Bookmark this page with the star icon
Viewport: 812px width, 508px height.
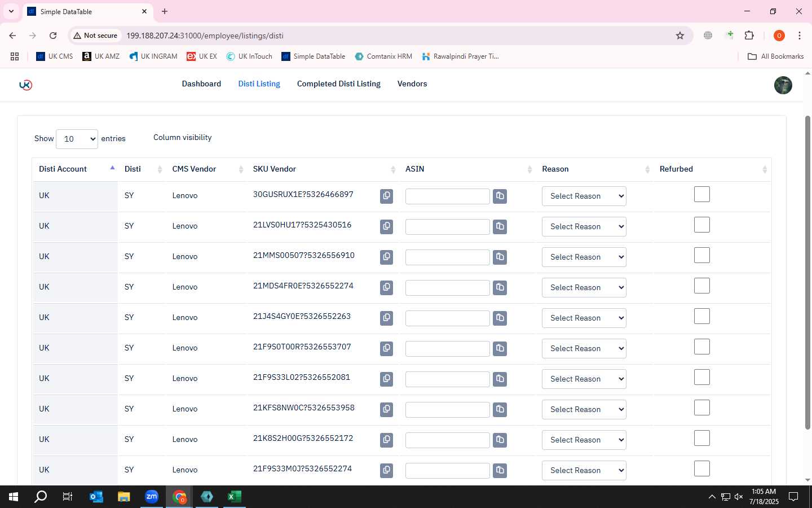pos(679,36)
